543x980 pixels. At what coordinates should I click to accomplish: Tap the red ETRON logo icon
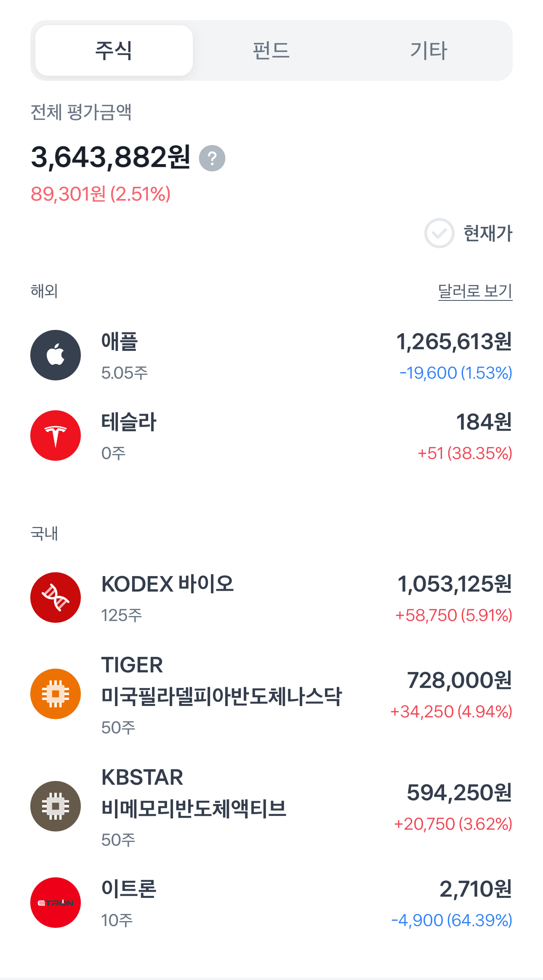[56, 903]
